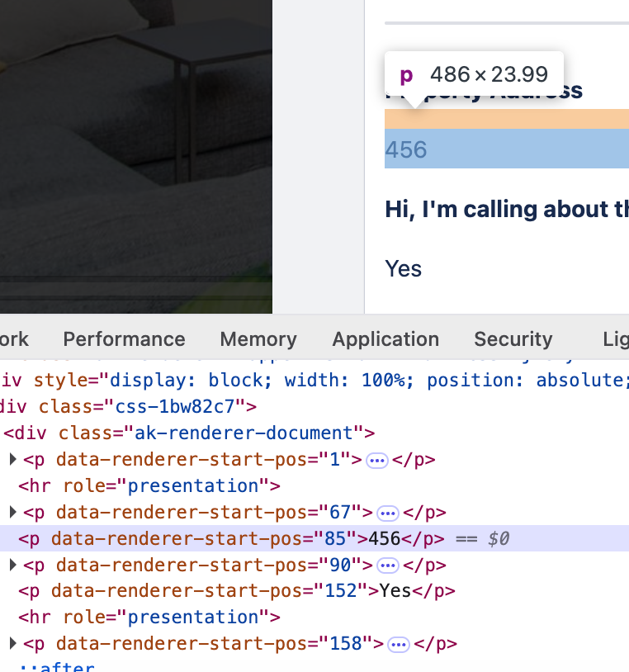
Task: Expand the p element with start-pos "1"
Action: (12, 460)
